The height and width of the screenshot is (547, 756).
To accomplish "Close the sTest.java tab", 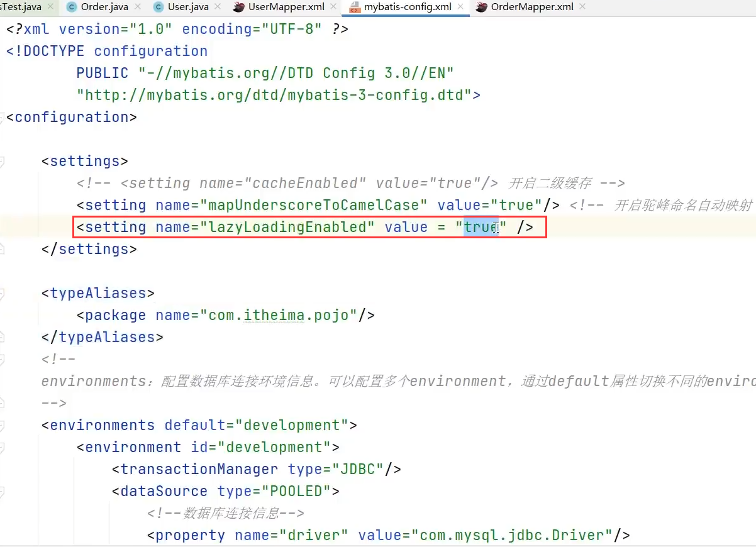I will coord(51,7).
